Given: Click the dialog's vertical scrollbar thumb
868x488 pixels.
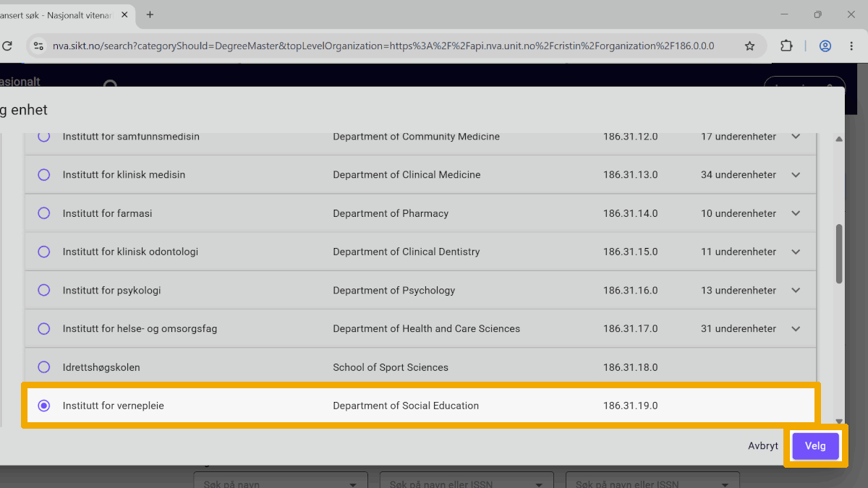Looking at the screenshot, I should (x=839, y=253).
